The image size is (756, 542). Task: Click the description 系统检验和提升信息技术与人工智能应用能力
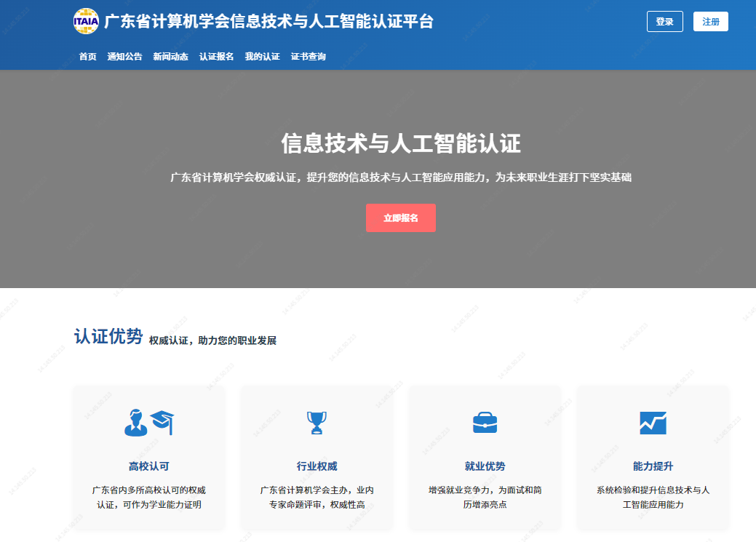point(653,497)
